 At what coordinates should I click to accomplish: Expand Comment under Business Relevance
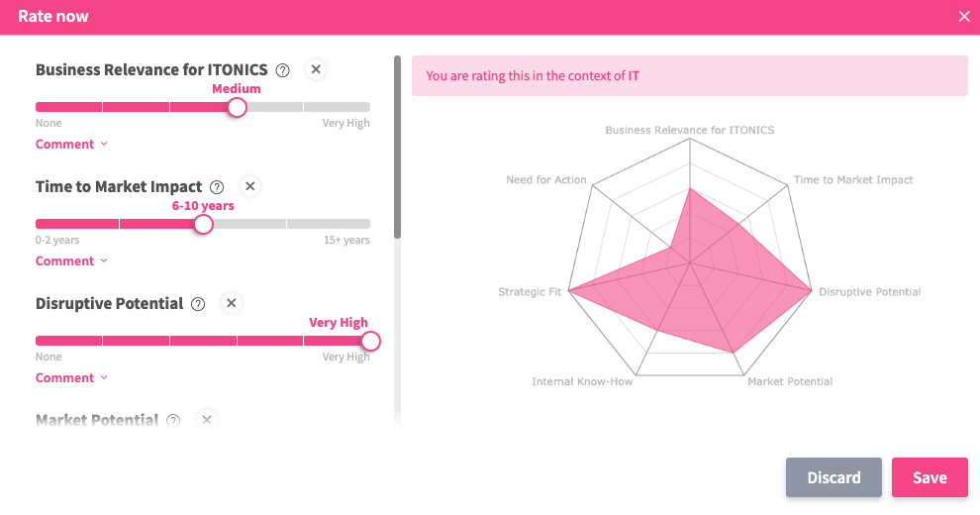(x=71, y=145)
